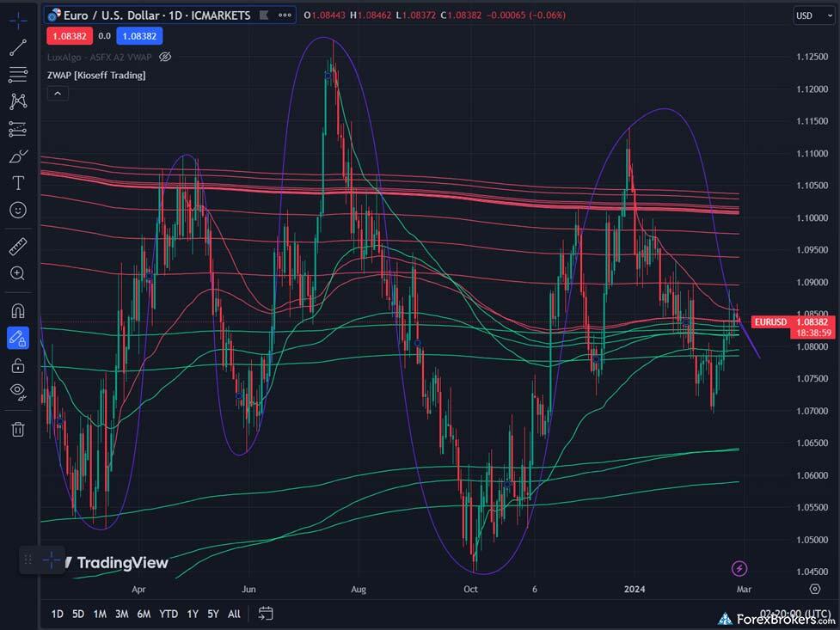The width and height of the screenshot is (840, 630).
Task: Activate the ruler measure tool
Action: coord(17,248)
